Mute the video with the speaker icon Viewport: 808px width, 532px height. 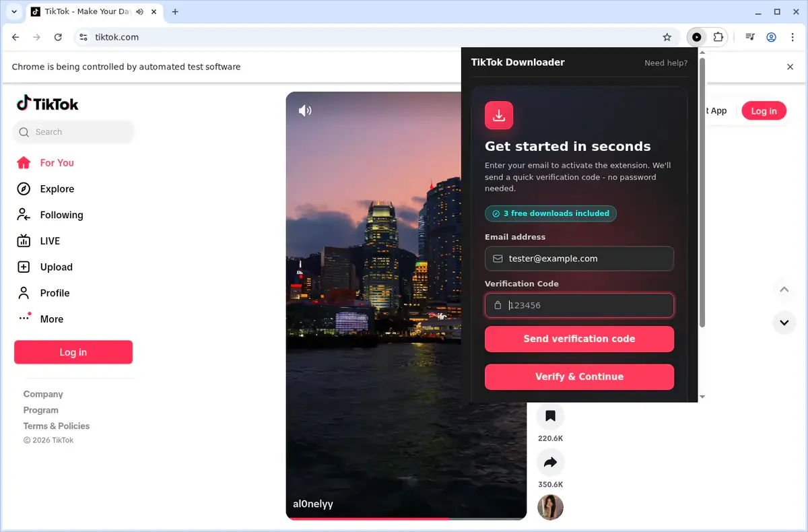click(305, 110)
